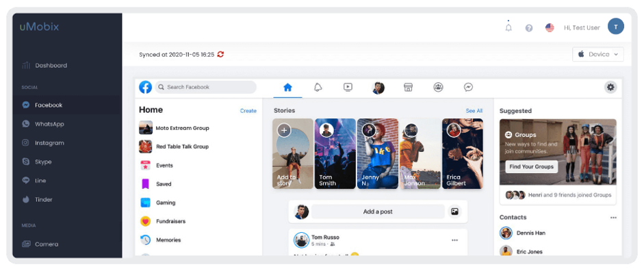Click the Search Facebook field
644x269 pixels.
coord(206,87)
